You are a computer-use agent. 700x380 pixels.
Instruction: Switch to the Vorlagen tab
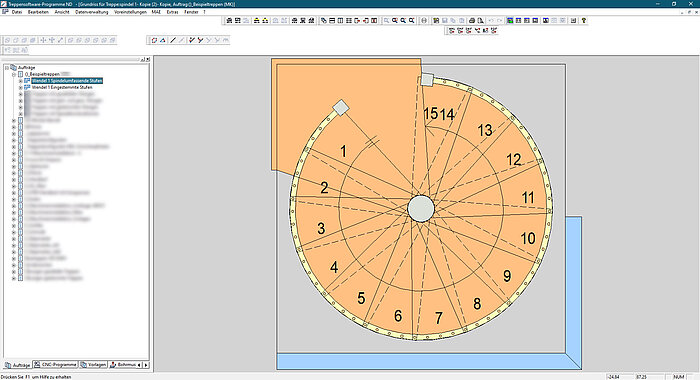coord(93,365)
